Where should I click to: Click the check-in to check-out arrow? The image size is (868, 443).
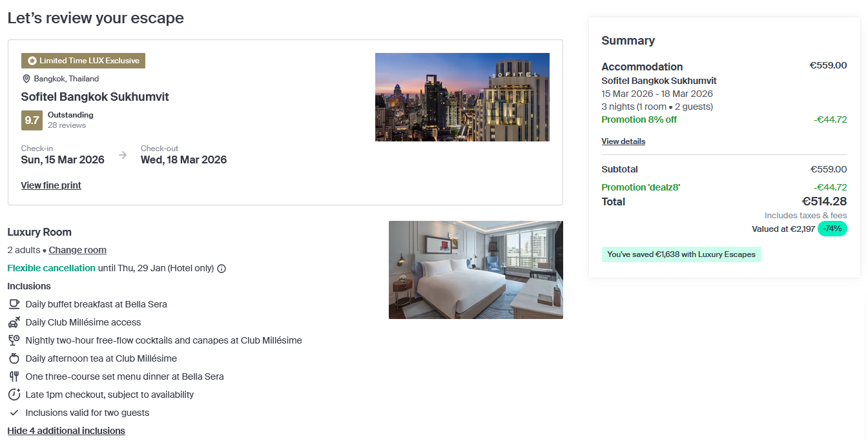tap(123, 155)
